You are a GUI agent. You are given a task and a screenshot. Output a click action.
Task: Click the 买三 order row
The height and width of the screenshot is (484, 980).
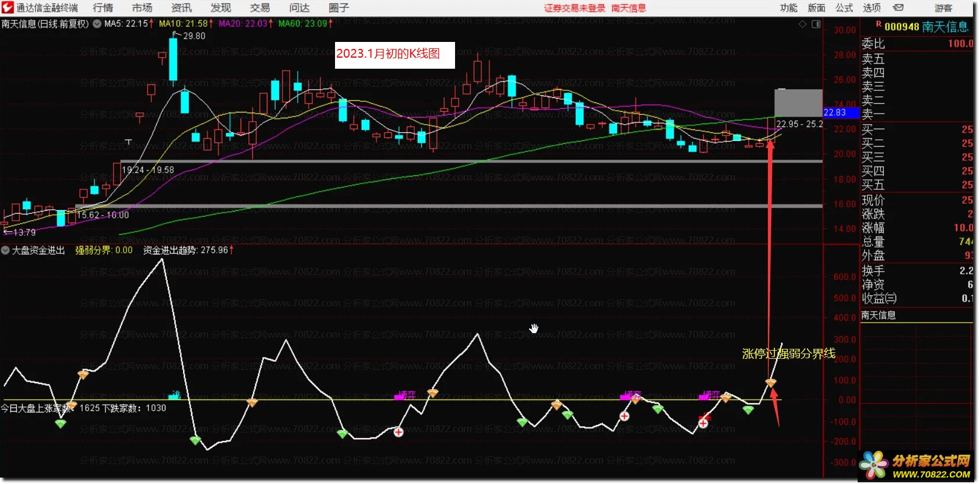[x=916, y=157]
